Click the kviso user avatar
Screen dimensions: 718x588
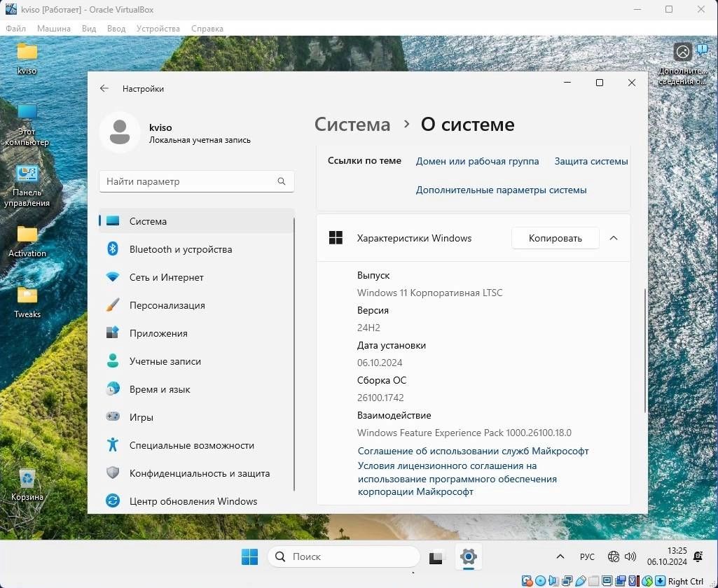(120, 132)
